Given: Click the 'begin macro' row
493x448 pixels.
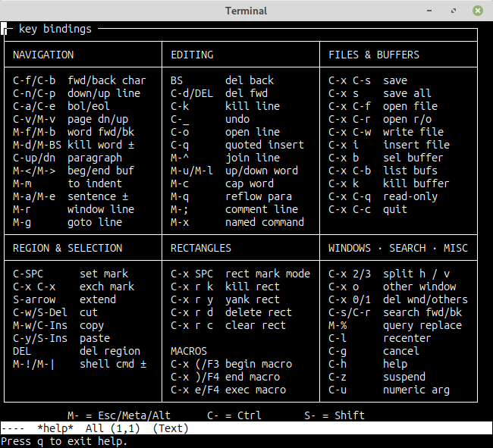Looking at the screenshot, I should [231, 364].
